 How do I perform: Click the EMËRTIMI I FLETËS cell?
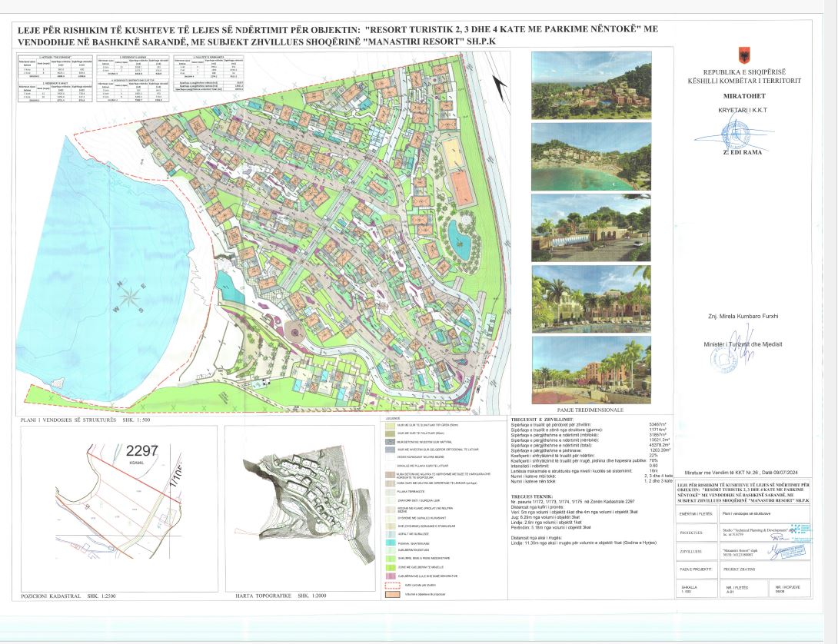[x=697, y=514]
